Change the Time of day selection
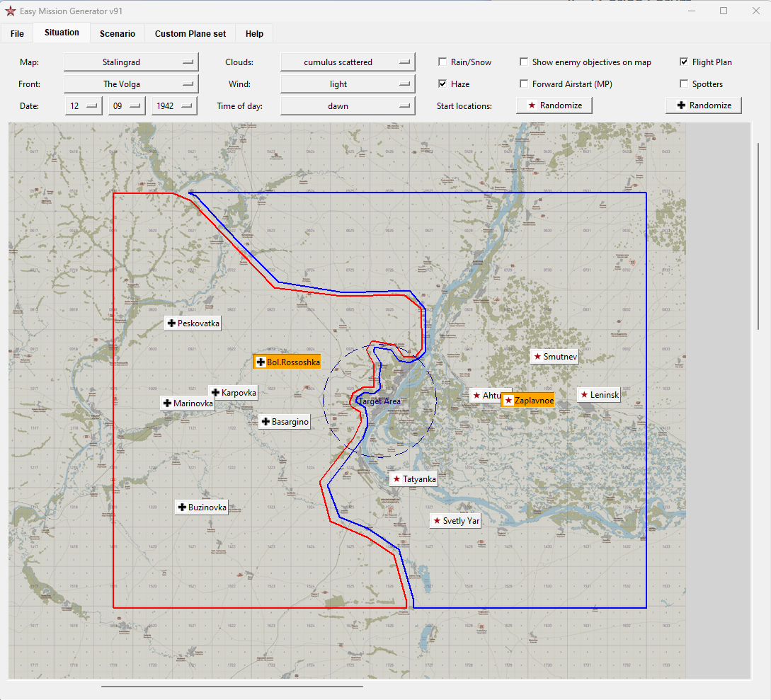 [347, 106]
